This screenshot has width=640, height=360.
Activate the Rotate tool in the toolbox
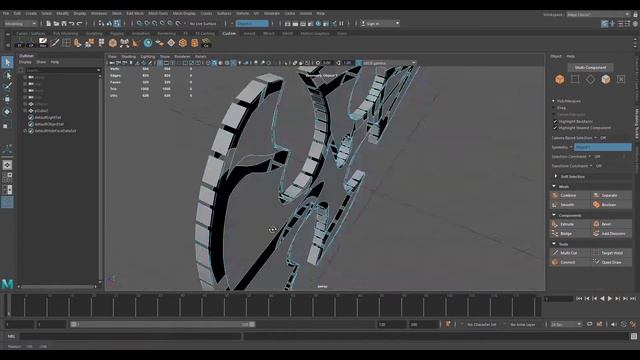pos(7,111)
